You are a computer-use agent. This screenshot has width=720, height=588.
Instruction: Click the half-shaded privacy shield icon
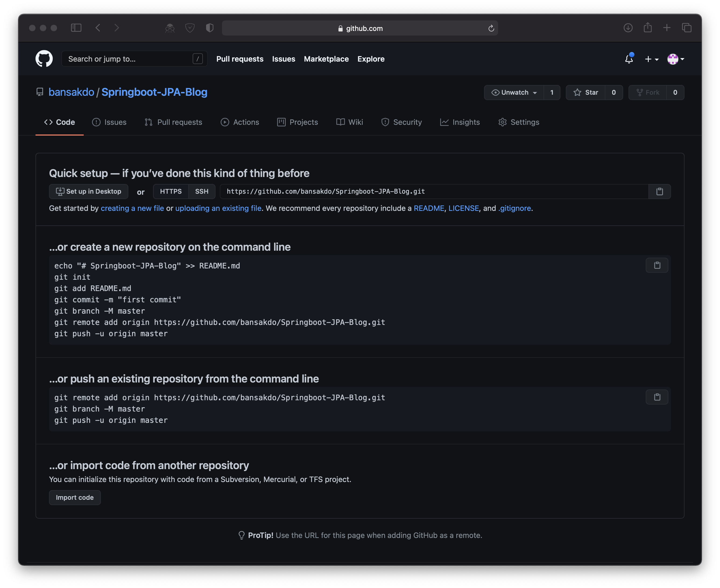[x=209, y=28]
